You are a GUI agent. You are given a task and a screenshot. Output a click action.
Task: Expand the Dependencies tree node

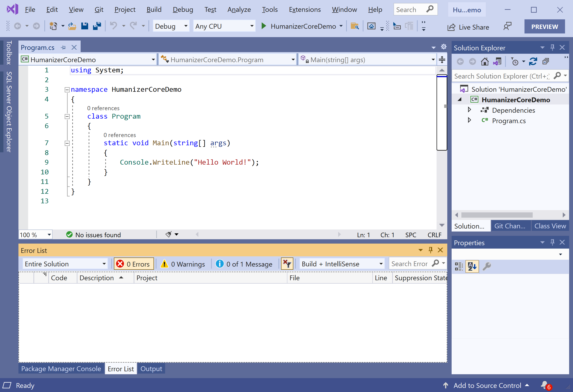point(469,110)
